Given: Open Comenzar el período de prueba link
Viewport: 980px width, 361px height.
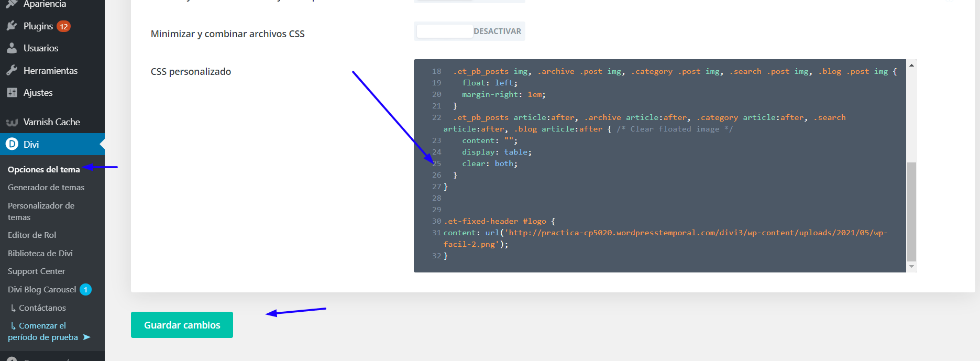Looking at the screenshot, I should 43,331.
